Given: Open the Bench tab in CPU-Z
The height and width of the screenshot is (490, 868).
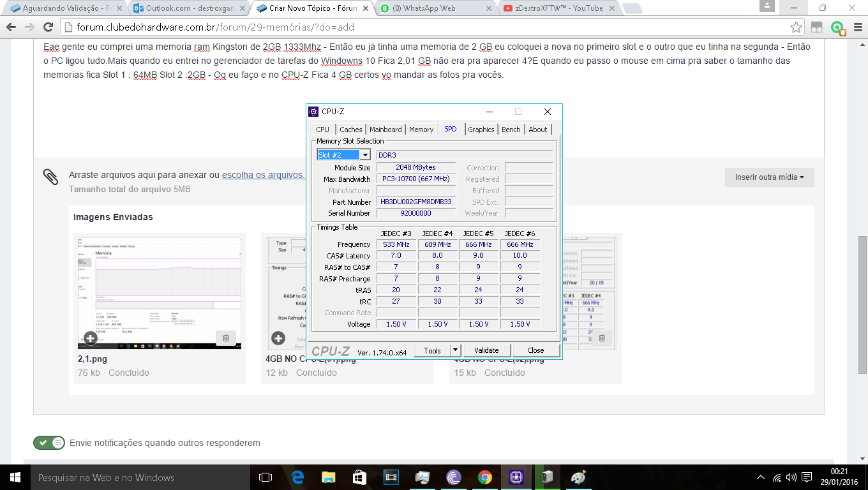Looking at the screenshot, I should (511, 130).
